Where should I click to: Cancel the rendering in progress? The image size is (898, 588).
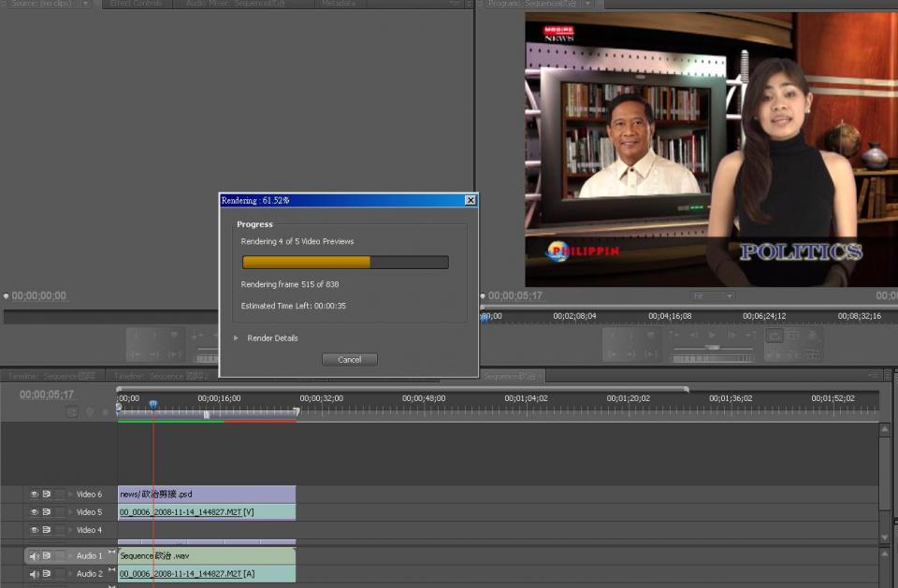[349, 360]
